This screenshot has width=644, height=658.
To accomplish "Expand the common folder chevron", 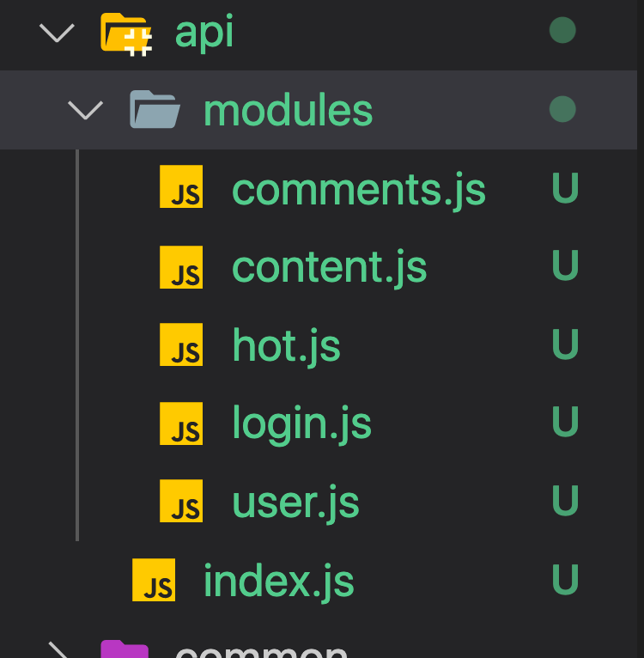I will [x=57, y=650].
